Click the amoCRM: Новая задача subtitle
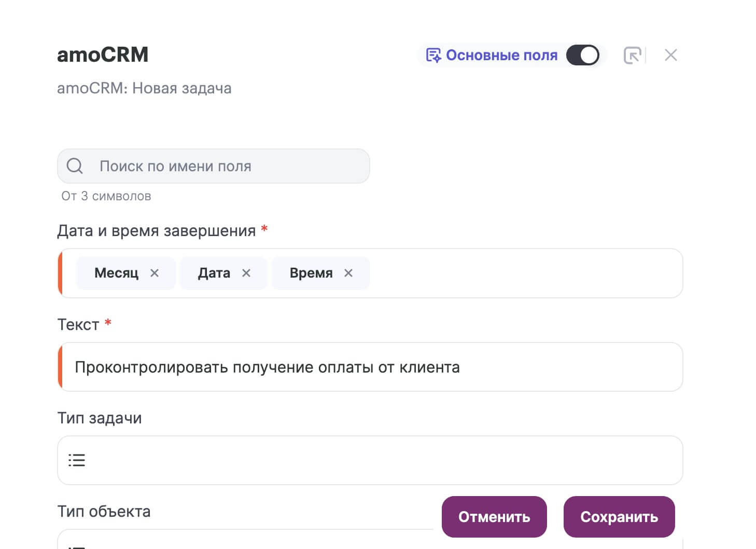 click(144, 88)
